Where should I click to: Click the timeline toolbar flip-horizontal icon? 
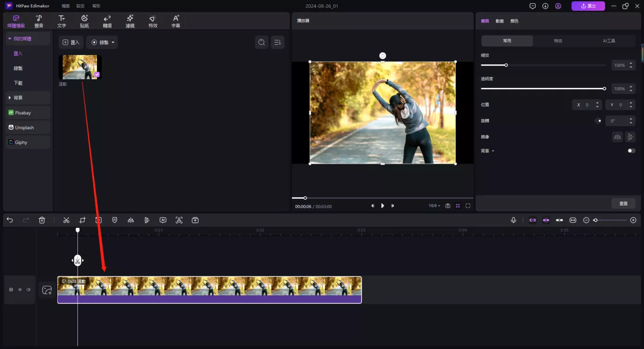(131, 220)
